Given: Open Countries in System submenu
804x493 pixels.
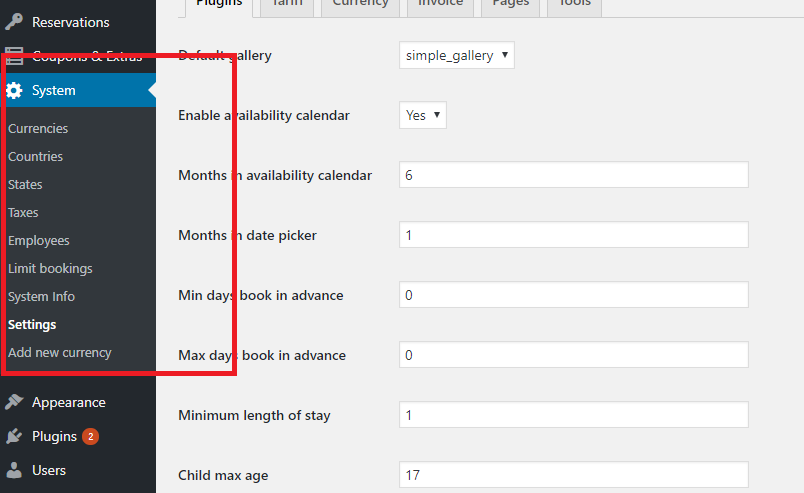Looking at the screenshot, I should (36, 157).
